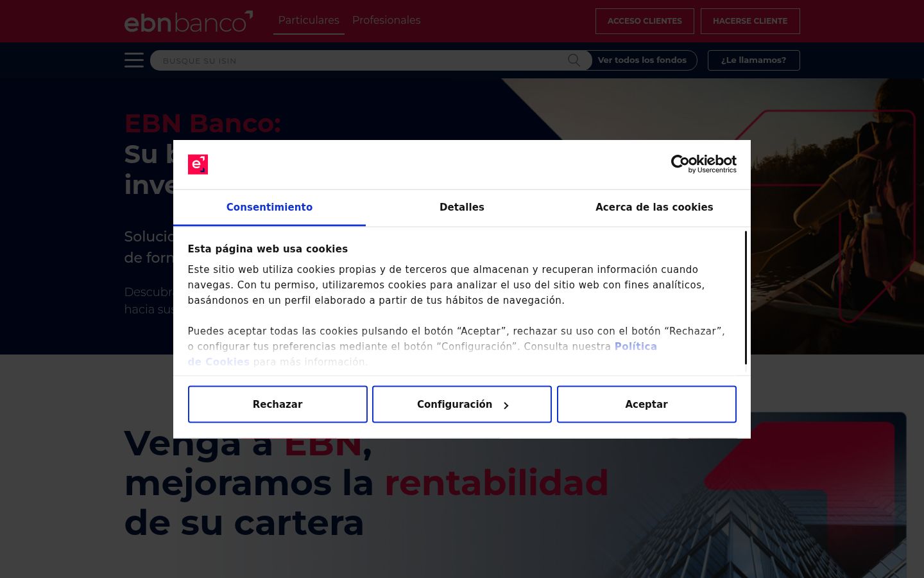
Task: Click the 'EBN Banco:' hero heading
Action: 203,123
